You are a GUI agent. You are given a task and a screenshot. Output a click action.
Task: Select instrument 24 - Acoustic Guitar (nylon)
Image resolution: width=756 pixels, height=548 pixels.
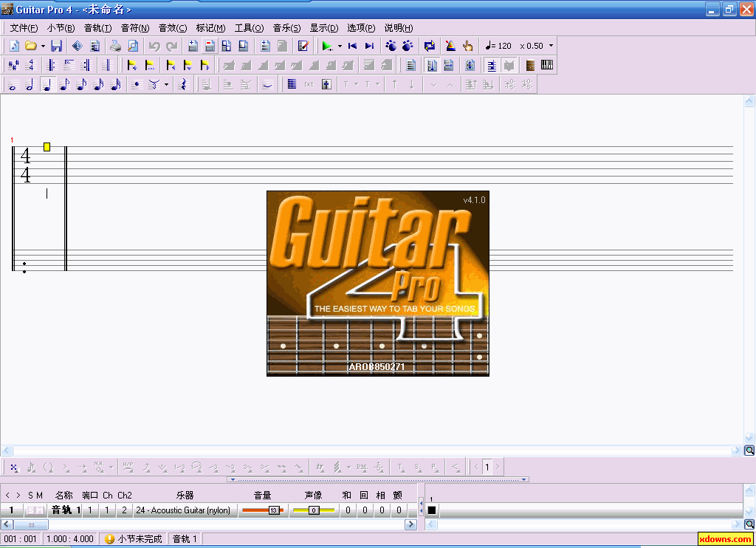183,510
